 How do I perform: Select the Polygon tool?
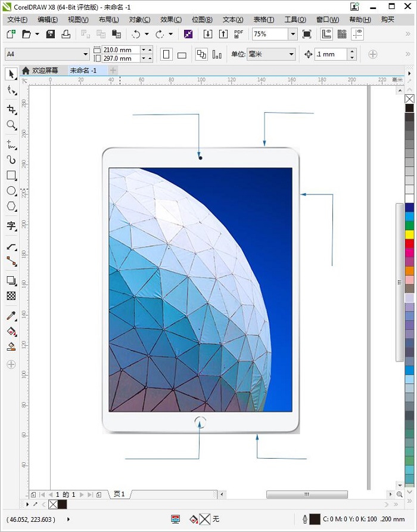(11, 206)
